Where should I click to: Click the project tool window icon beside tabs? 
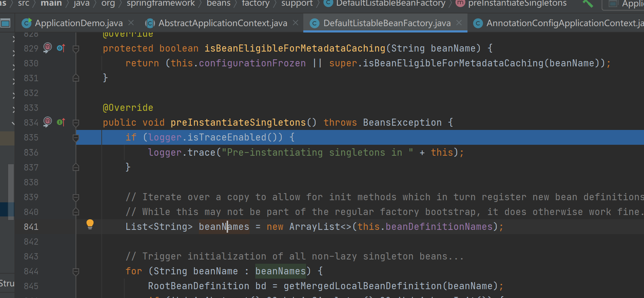click(5, 23)
